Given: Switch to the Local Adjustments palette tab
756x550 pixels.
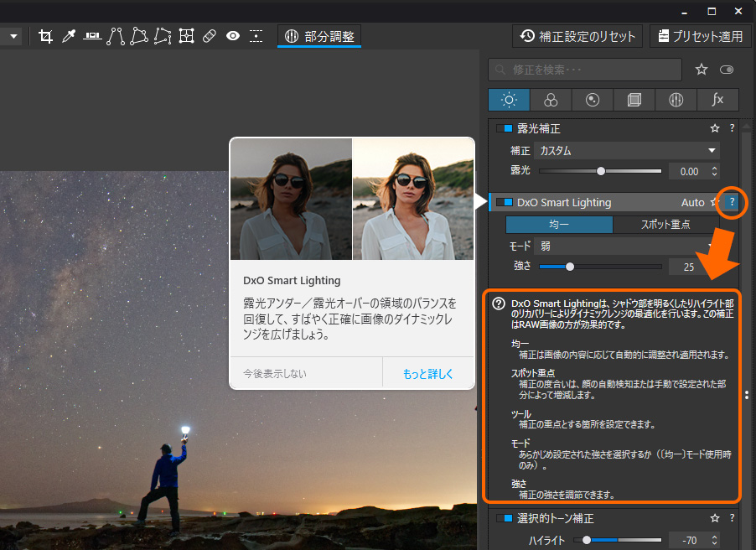Looking at the screenshot, I should [x=676, y=100].
